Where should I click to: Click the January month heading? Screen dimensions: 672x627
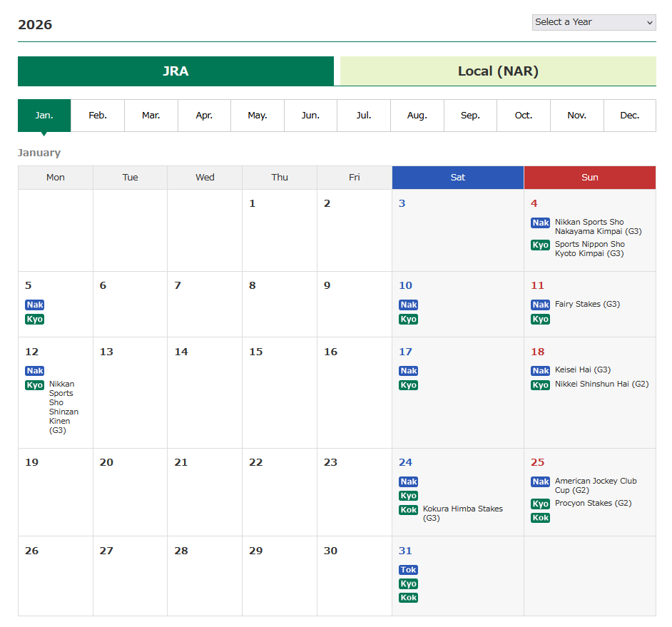(39, 153)
